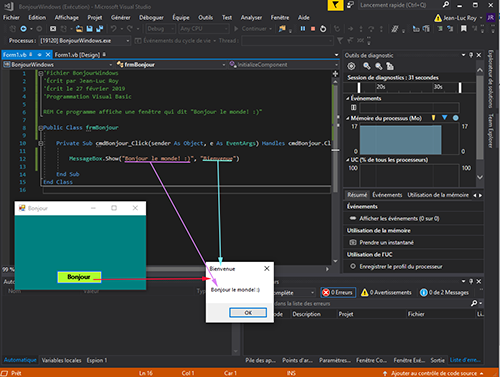
Task: Open the Générer menu
Action: click(121, 18)
